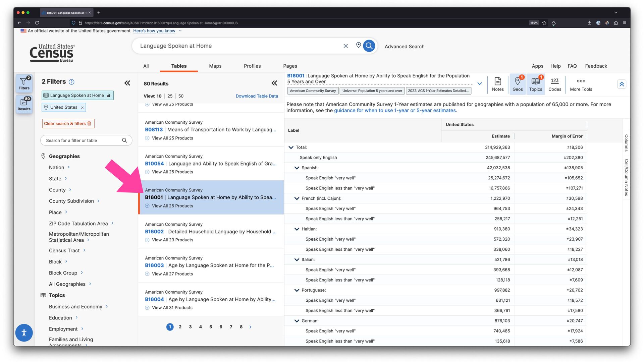Bookmark this page with star icon
This screenshot has height=362, width=644.
[544, 23]
